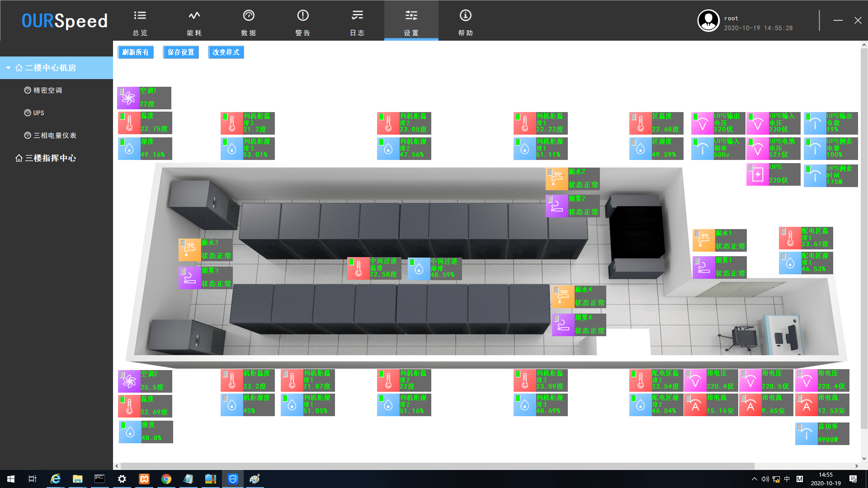The height and width of the screenshot is (488, 868).
Task: Click the root user avatar icon
Action: click(708, 21)
